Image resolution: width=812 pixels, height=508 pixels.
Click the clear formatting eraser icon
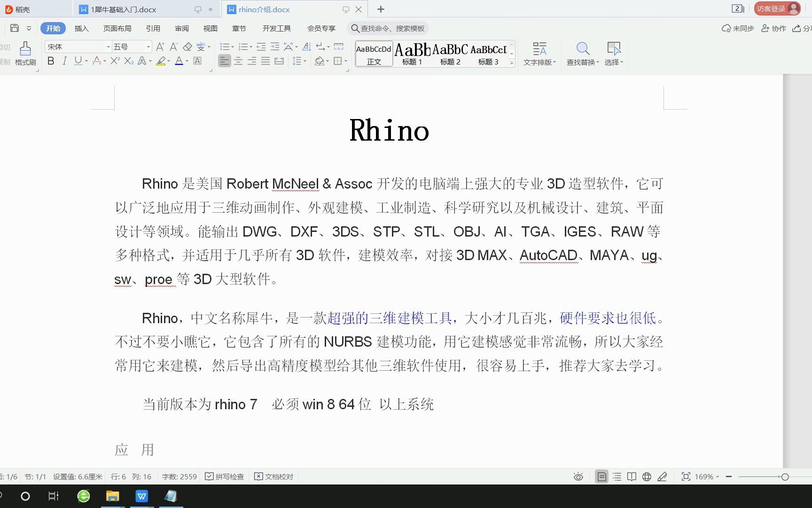point(187,47)
